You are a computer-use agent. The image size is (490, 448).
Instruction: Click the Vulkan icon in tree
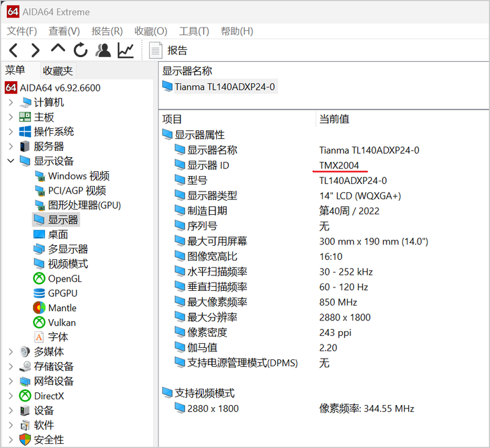point(39,322)
